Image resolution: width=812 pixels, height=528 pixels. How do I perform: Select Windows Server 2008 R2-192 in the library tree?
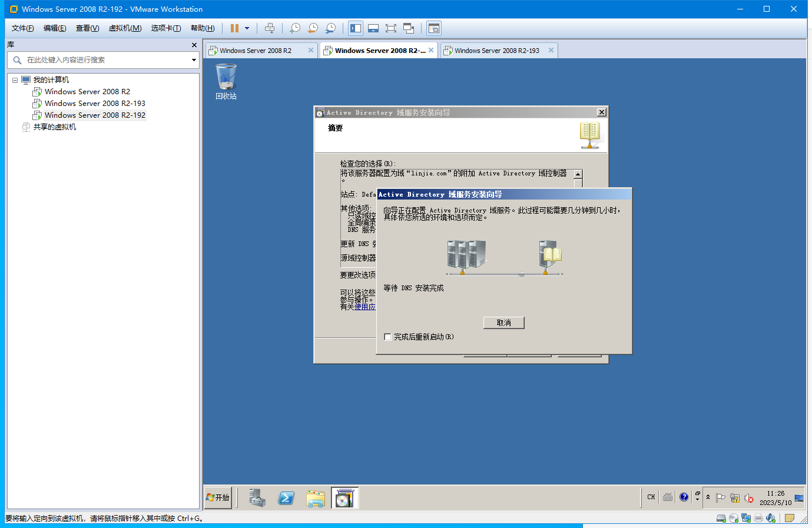click(x=95, y=115)
